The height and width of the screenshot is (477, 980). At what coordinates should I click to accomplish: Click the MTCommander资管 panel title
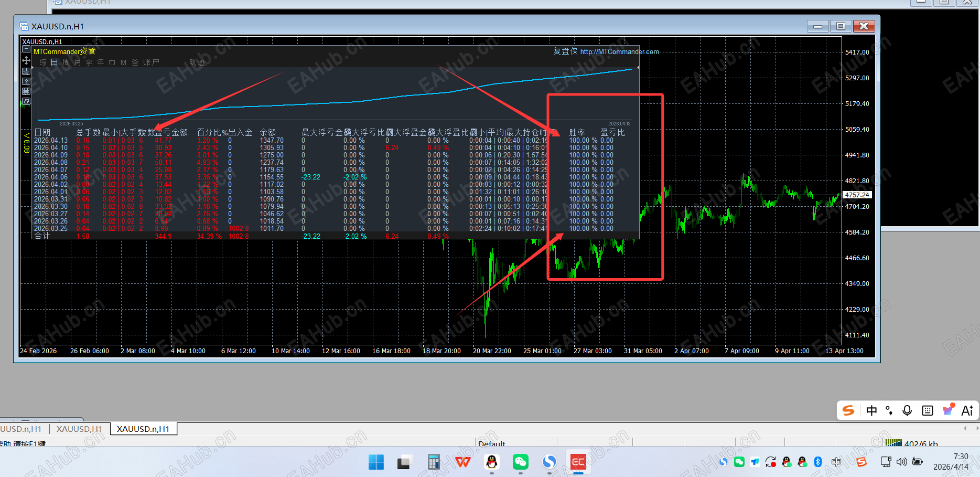[x=64, y=51]
